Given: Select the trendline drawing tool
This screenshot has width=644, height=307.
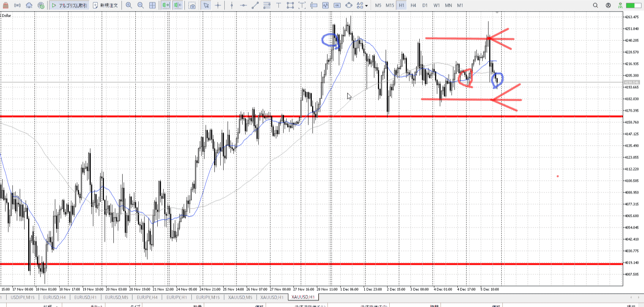Looking at the screenshot, I should tap(255, 5).
